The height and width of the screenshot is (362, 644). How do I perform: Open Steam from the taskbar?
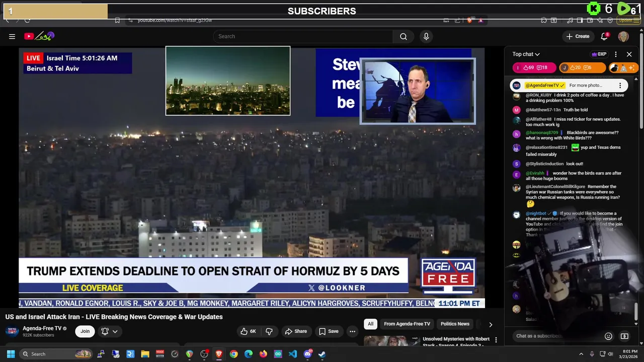coord(322,354)
